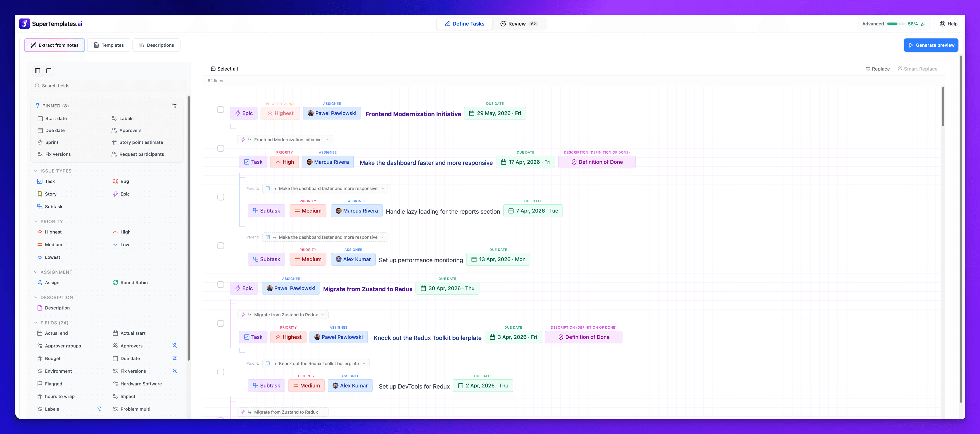Select the Epic issue type icon
Viewport: 980px width, 434px height.
click(x=116, y=194)
